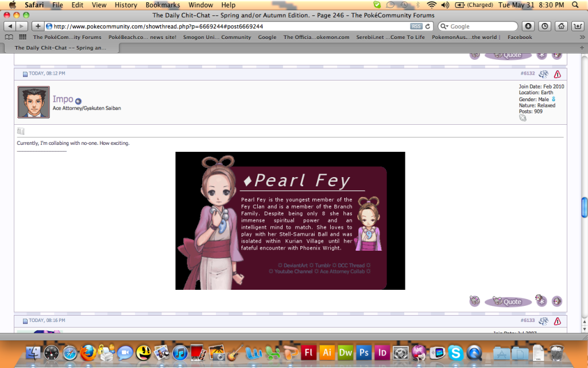Image resolution: width=588 pixels, height=368 pixels.
Task: Open PokéBeach.co... news site bookmark
Action: point(142,37)
